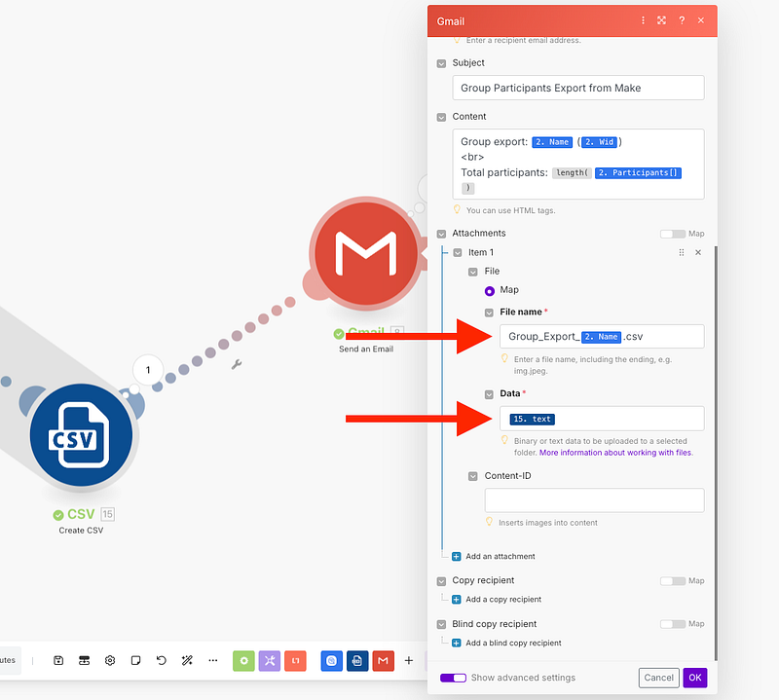Screen dimensions: 779x700
Task: Click the OK button
Action: (694, 678)
